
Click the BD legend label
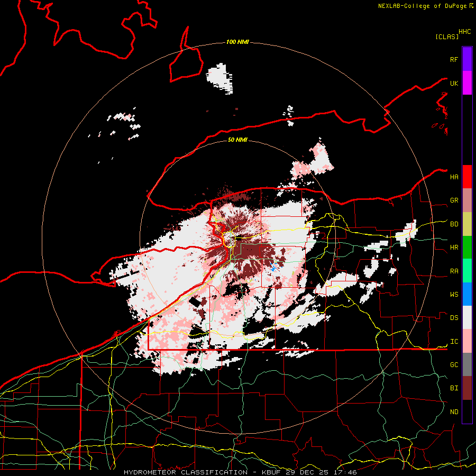point(454,224)
